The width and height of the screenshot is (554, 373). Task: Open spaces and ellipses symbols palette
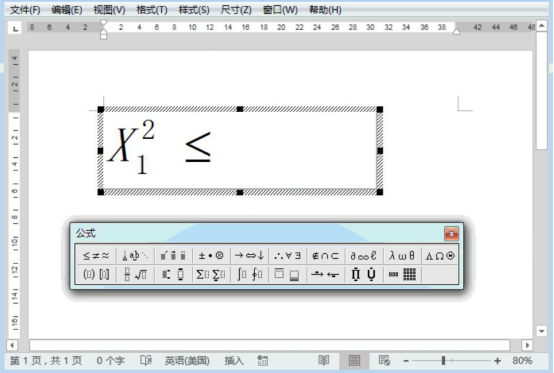(135, 255)
